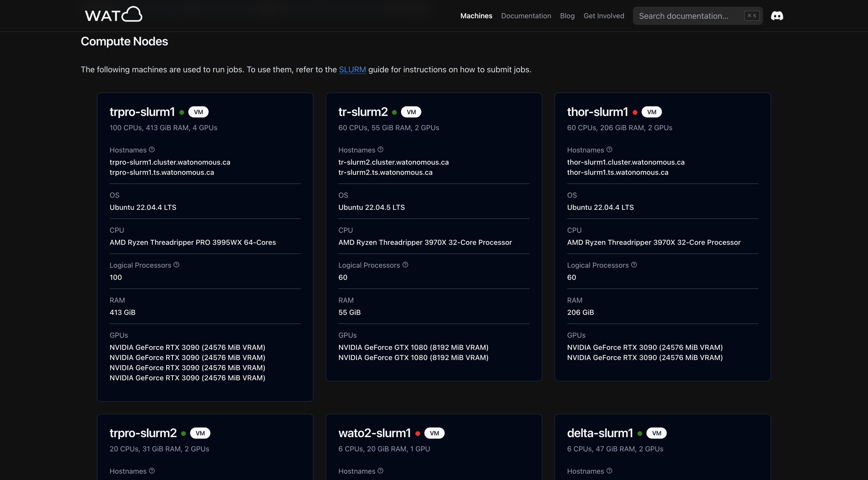Open the Discord icon in header
This screenshot has height=480, width=868.
(x=777, y=16)
